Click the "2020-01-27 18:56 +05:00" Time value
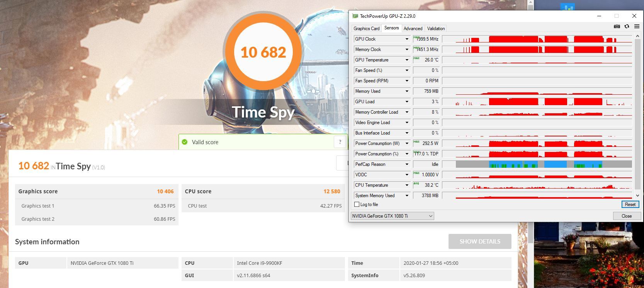The height and width of the screenshot is (288, 644). 431,263
